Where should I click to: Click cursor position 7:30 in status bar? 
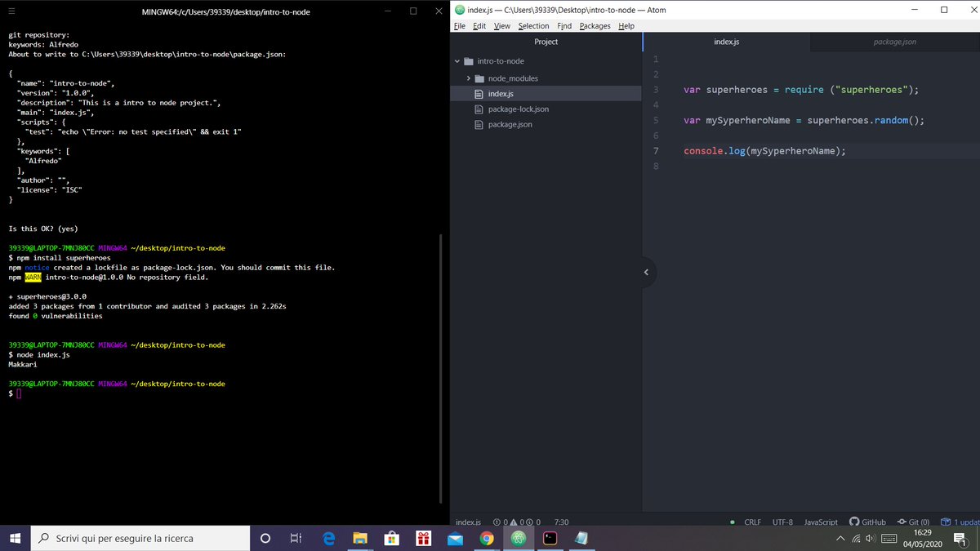pyautogui.click(x=561, y=522)
